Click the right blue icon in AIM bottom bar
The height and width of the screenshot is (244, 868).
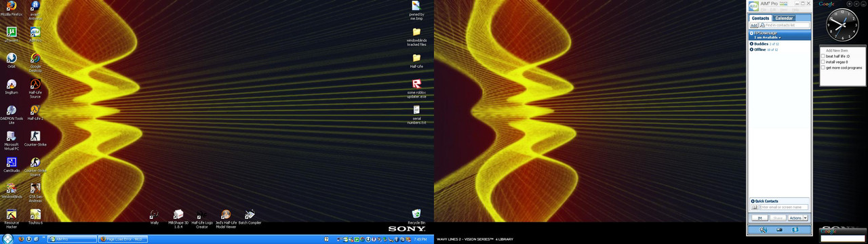[x=795, y=230]
